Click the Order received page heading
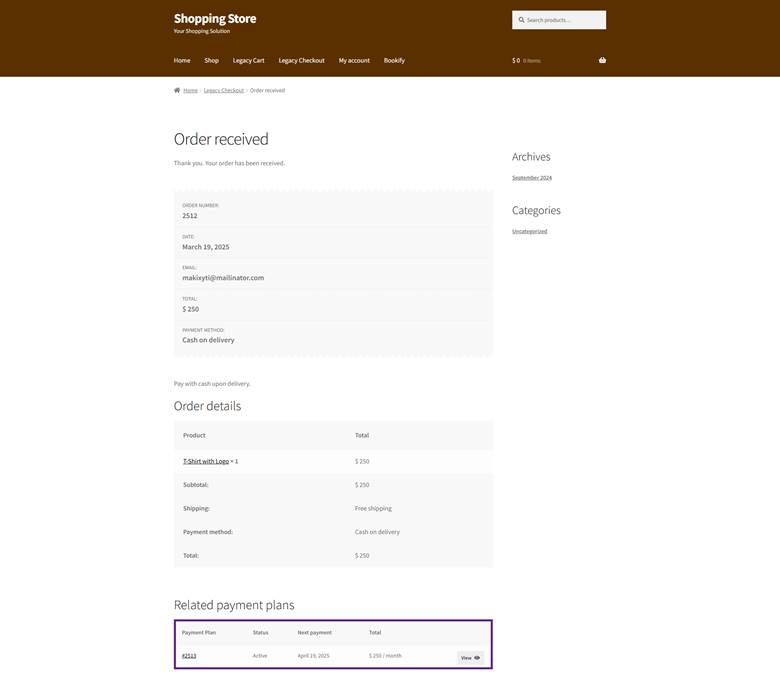 tap(221, 139)
